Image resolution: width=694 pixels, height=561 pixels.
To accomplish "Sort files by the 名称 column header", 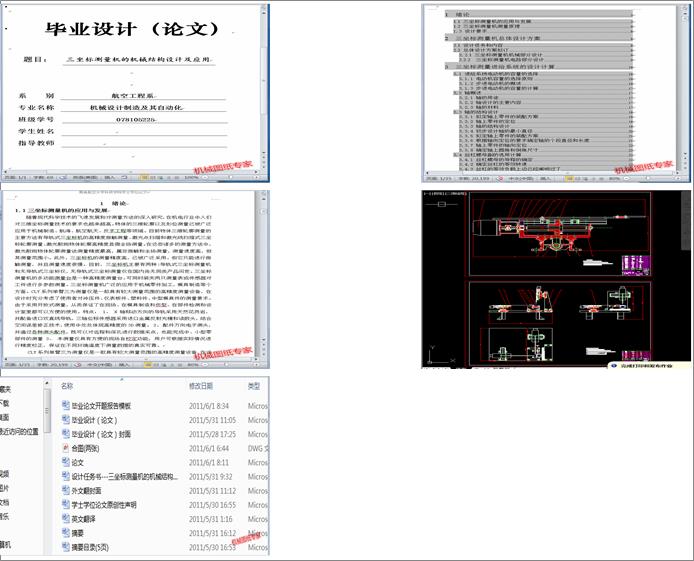I will pyautogui.click(x=67, y=386).
